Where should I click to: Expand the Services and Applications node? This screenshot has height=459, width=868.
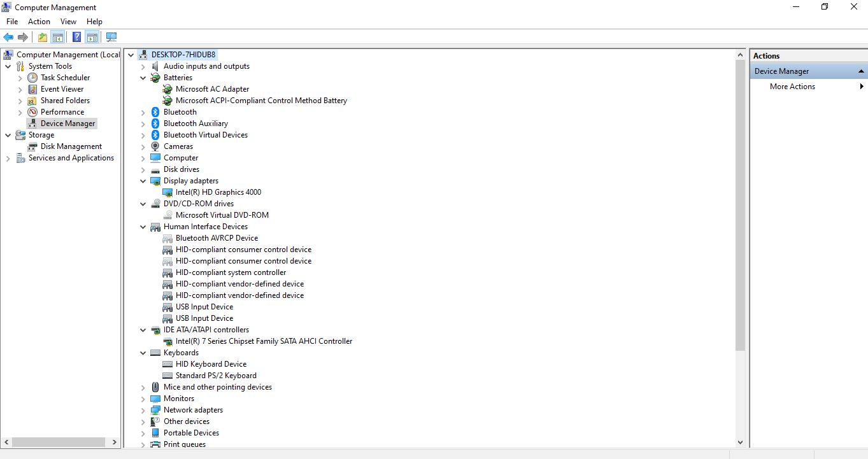(8, 158)
